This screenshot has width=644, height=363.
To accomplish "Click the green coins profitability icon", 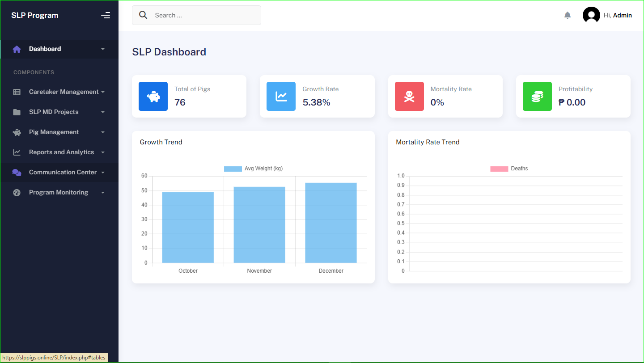I will coord(537,96).
